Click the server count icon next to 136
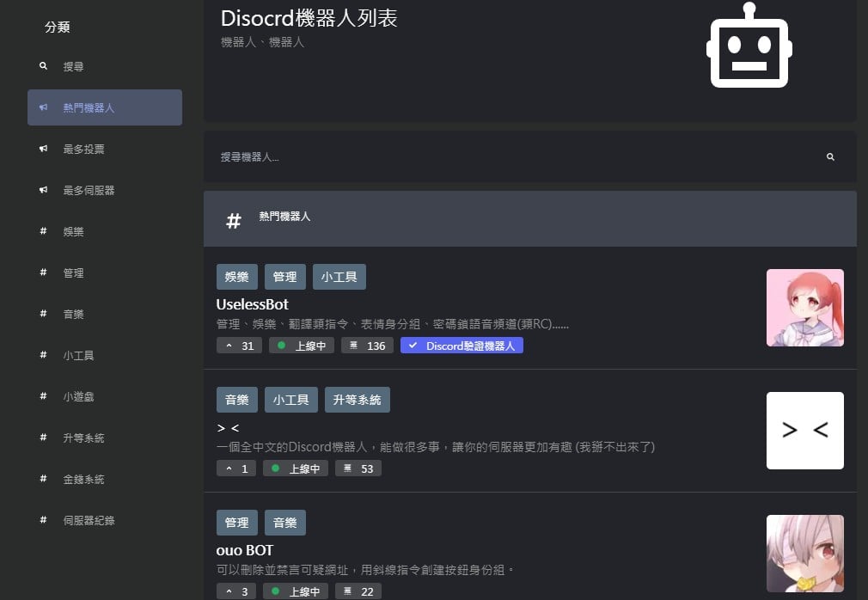Image resolution: width=868 pixels, height=600 pixels. (354, 346)
